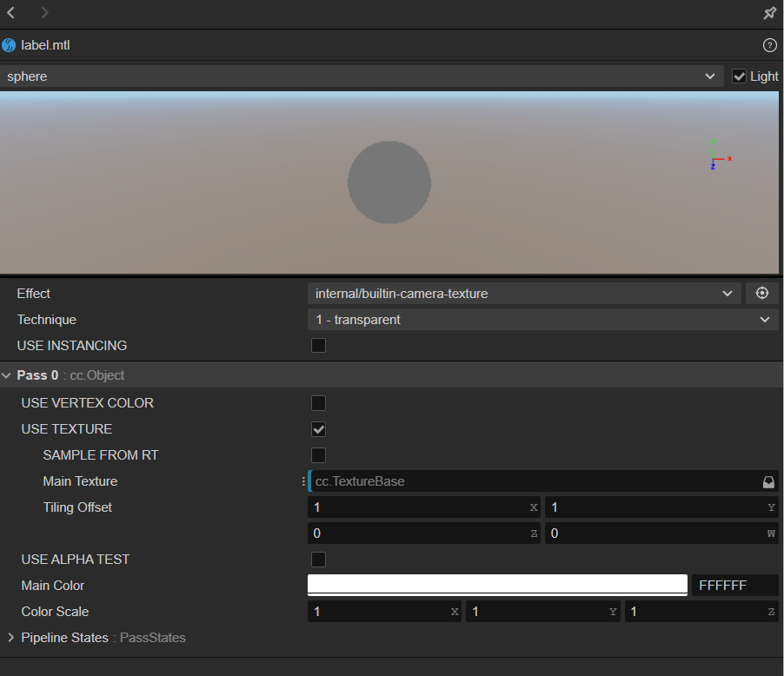Enable USE VERTEX COLOR option
This screenshot has height=676, width=784.
[x=319, y=403]
